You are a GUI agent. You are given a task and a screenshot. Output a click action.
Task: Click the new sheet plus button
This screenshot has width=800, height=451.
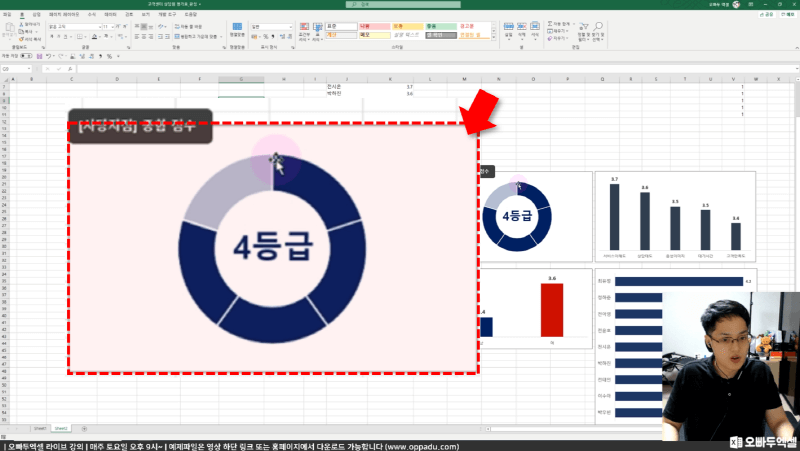pyautogui.click(x=84, y=429)
